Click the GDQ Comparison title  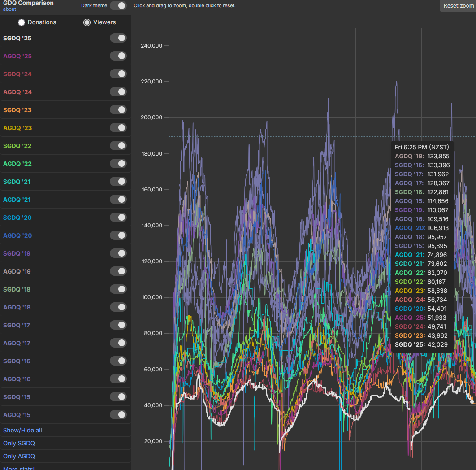pos(28,3)
